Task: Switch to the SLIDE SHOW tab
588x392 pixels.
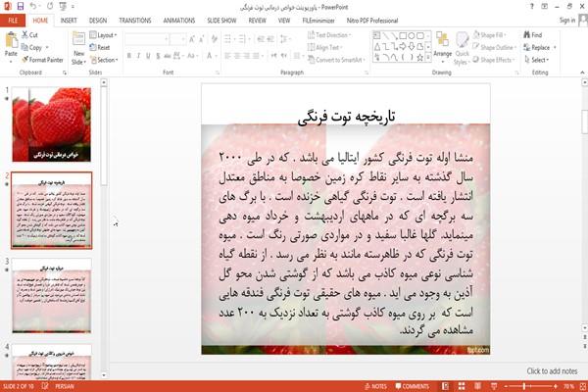Action: [x=221, y=21]
